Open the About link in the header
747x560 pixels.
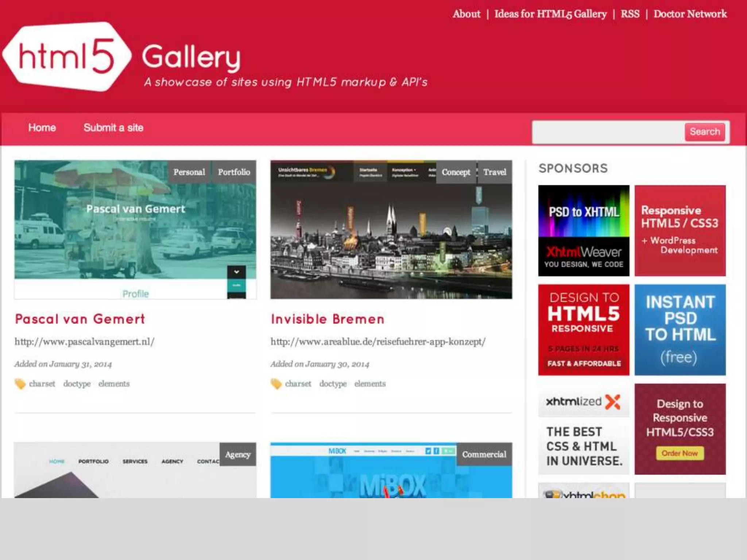coord(466,14)
